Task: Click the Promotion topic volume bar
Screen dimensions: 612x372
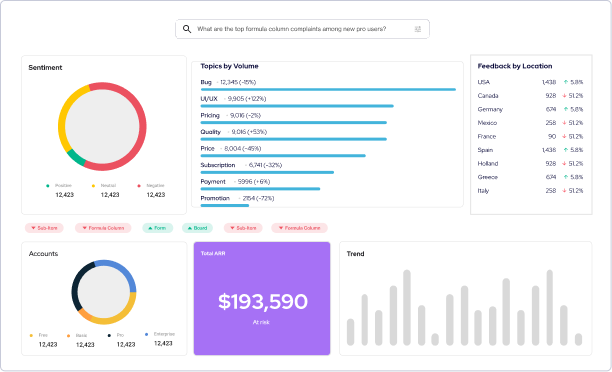Action: [x=225, y=205]
